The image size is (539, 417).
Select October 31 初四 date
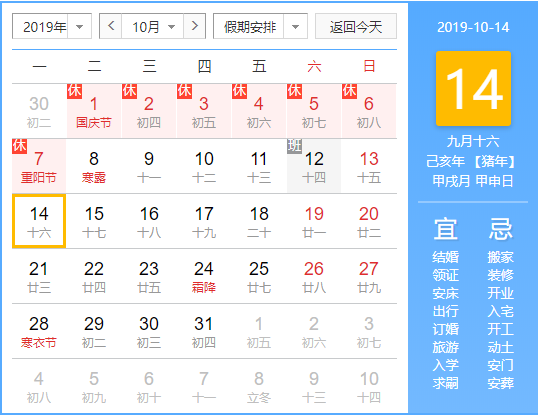point(204,331)
